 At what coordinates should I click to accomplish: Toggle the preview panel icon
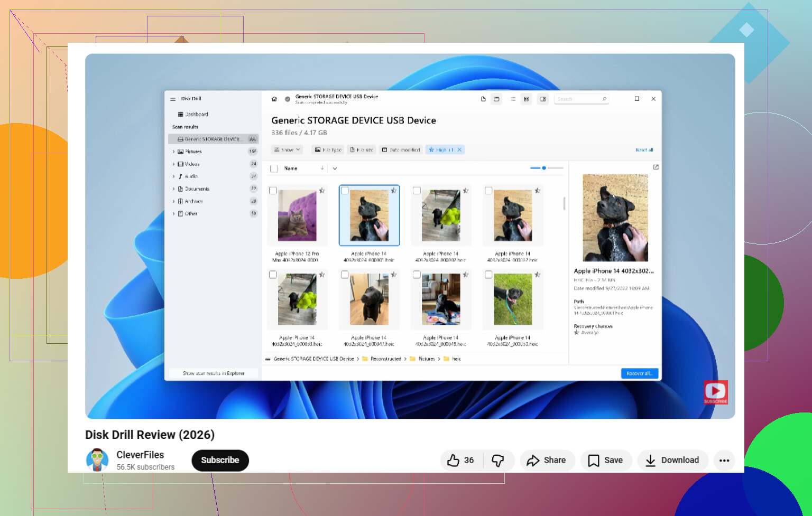coord(543,99)
